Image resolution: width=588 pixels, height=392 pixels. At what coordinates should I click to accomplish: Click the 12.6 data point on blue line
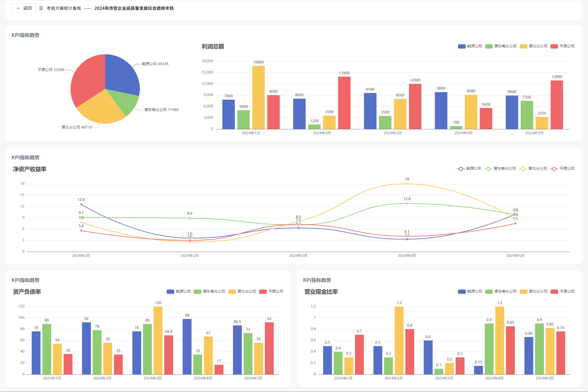[x=81, y=204]
